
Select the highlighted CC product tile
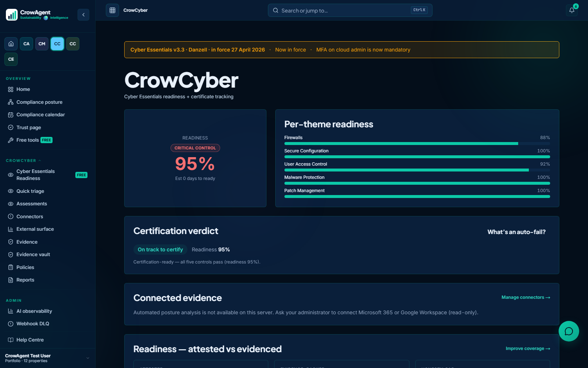tap(57, 44)
